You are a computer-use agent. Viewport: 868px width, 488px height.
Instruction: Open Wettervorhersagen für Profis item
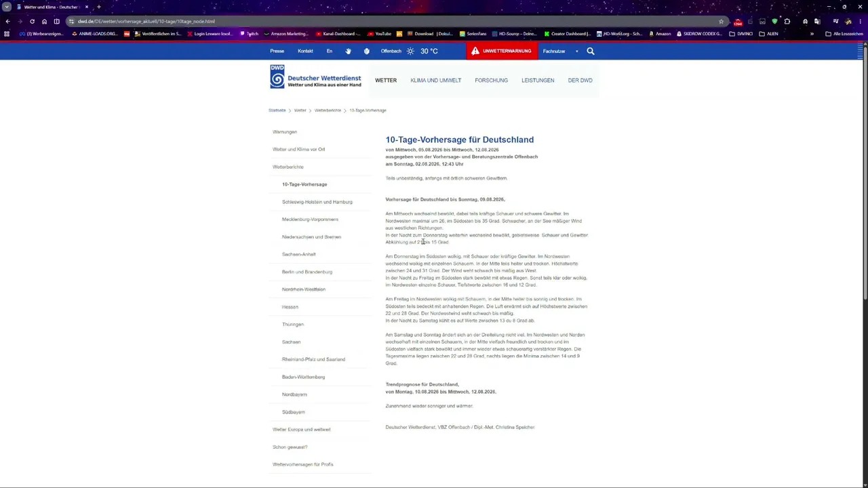tap(302, 464)
